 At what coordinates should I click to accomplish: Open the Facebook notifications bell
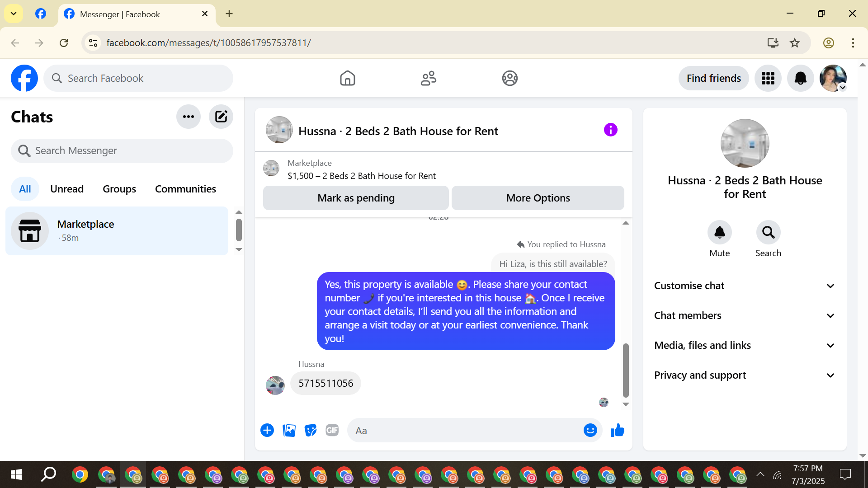(x=800, y=78)
